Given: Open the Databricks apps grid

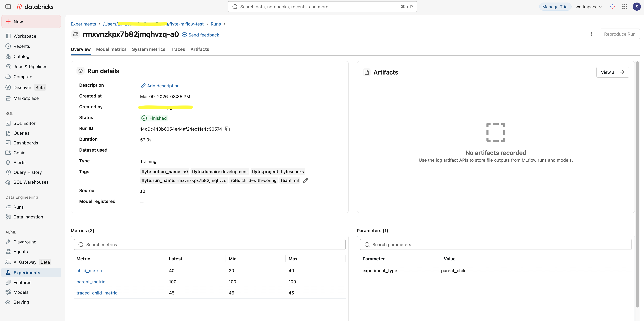Looking at the screenshot, I should (625, 7).
